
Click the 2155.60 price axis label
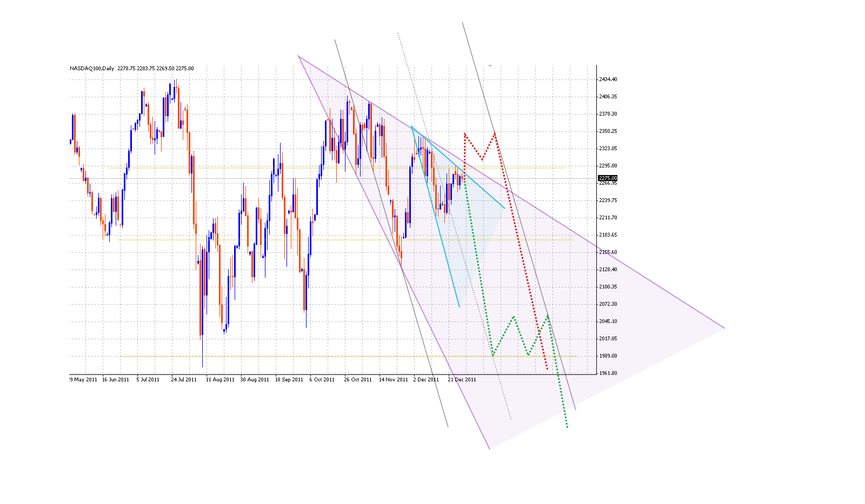[608, 252]
